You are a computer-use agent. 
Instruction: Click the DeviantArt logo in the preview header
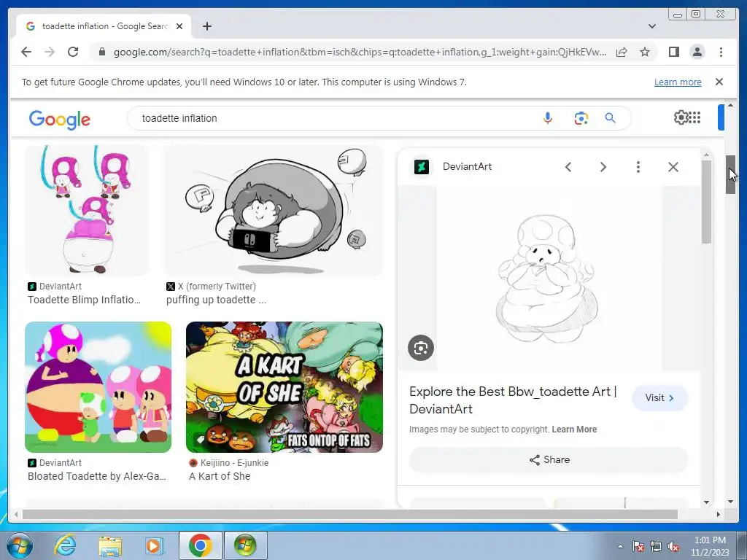pos(422,167)
